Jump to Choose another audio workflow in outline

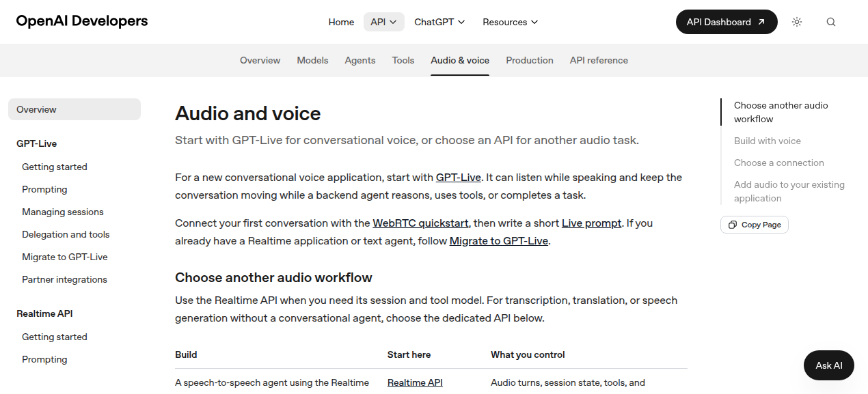pos(781,112)
